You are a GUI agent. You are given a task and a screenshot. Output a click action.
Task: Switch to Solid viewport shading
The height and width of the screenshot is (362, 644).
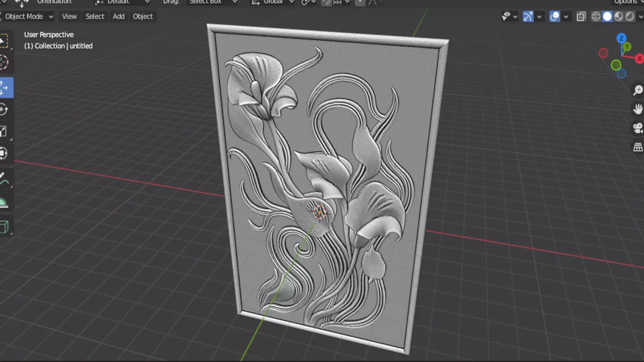click(607, 16)
